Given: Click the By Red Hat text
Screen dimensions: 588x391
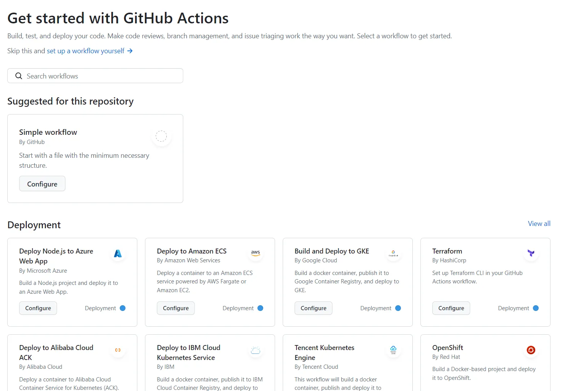Looking at the screenshot, I should coord(446,357).
